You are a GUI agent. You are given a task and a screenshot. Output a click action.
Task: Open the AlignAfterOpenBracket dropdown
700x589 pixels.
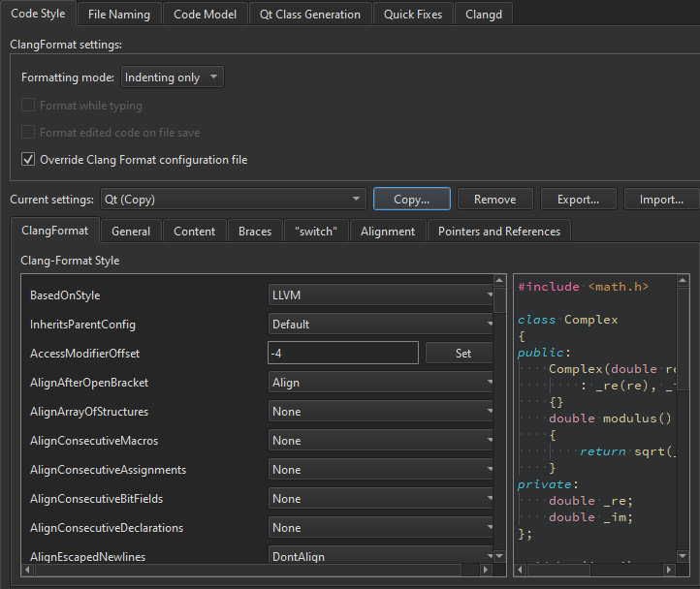click(381, 383)
